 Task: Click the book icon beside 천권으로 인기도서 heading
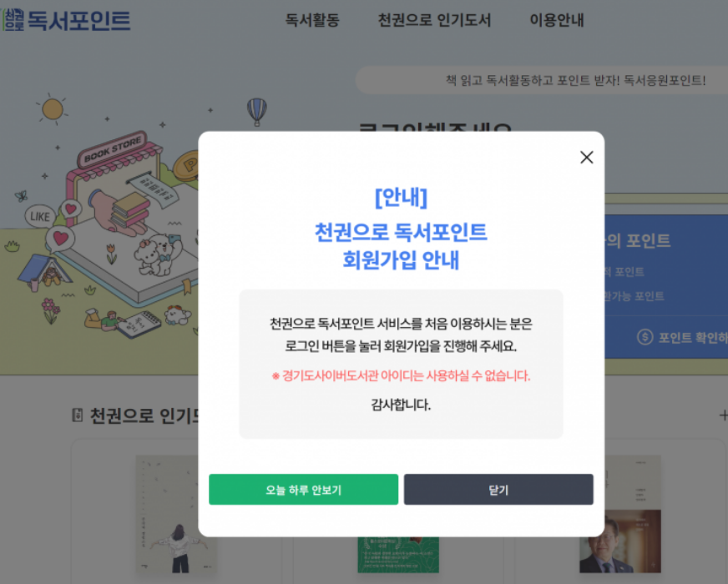78,415
